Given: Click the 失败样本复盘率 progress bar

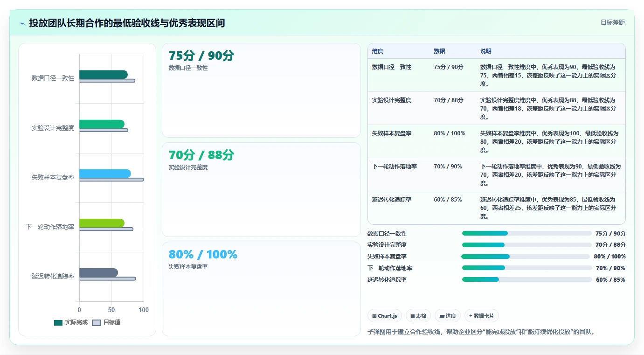Looking at the screenshot, I should (x=526, y=257).
